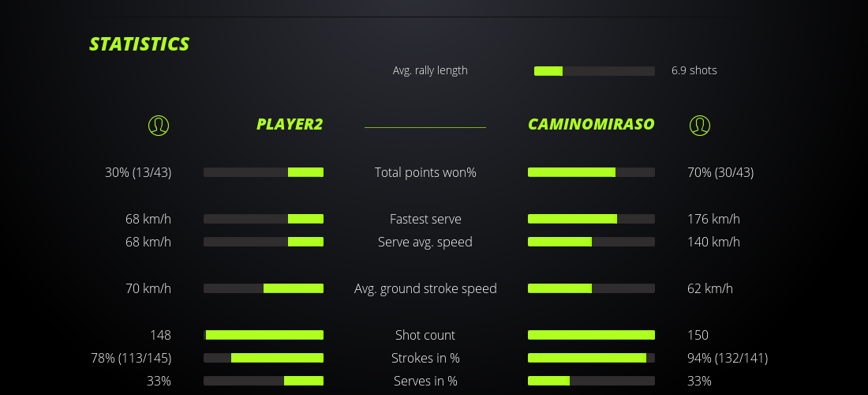Image resolution: width=868 pixels, height=395 pixels.
Task: Click the Fastest serve label
Action: pyautogui.click(x=425, y=219)
